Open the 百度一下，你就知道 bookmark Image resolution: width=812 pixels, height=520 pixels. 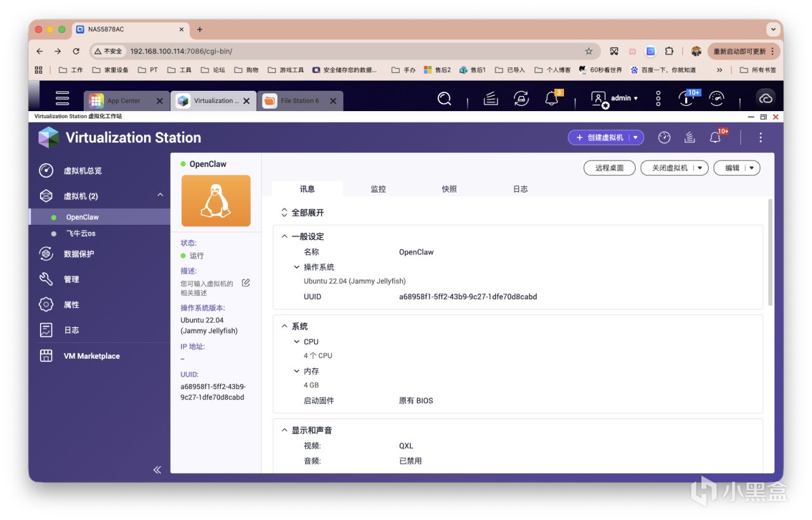coord(664,70)
